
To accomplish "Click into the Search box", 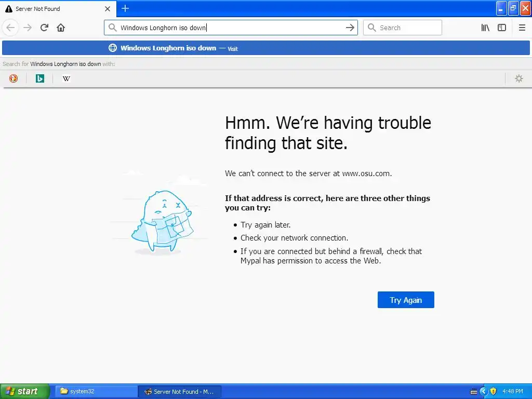I will (x=403, y=28).
